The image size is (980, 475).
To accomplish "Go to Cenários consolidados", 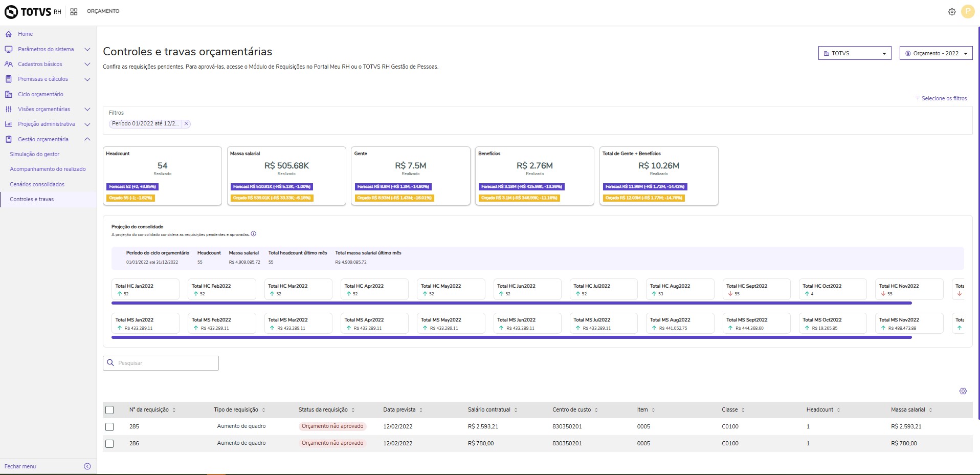I will pyautogui.click(x=37, y=184).
